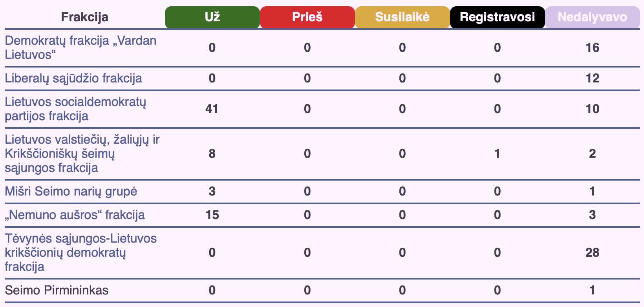The image size is (644, 307).
Task: Open Lietuvos socialdemokratų partijos frakcija link
Action: (x=75, y=109)
